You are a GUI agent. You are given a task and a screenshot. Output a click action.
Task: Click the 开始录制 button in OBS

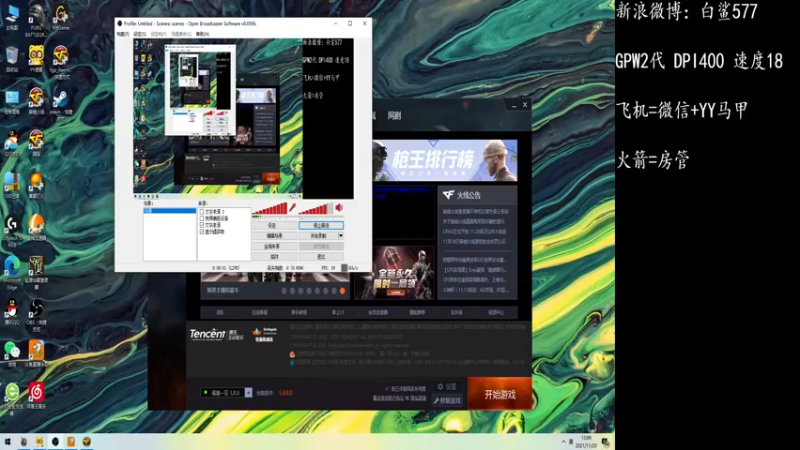(318, 236)
